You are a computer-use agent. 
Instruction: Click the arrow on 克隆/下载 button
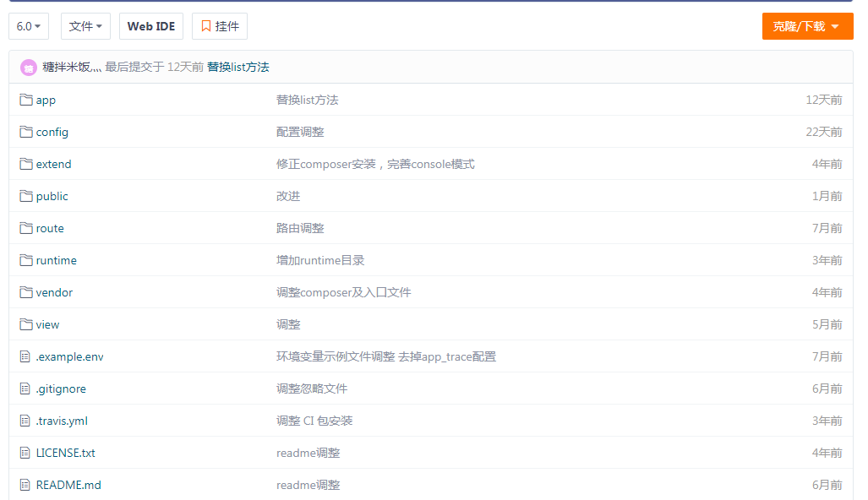(x=835, y=26)
